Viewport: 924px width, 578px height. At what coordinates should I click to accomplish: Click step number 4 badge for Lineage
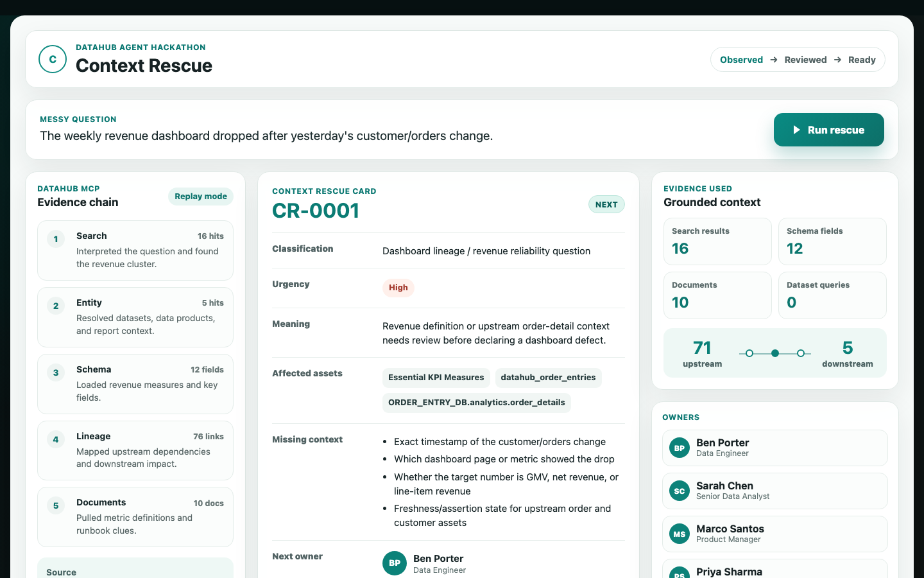[x=56, y=439]
